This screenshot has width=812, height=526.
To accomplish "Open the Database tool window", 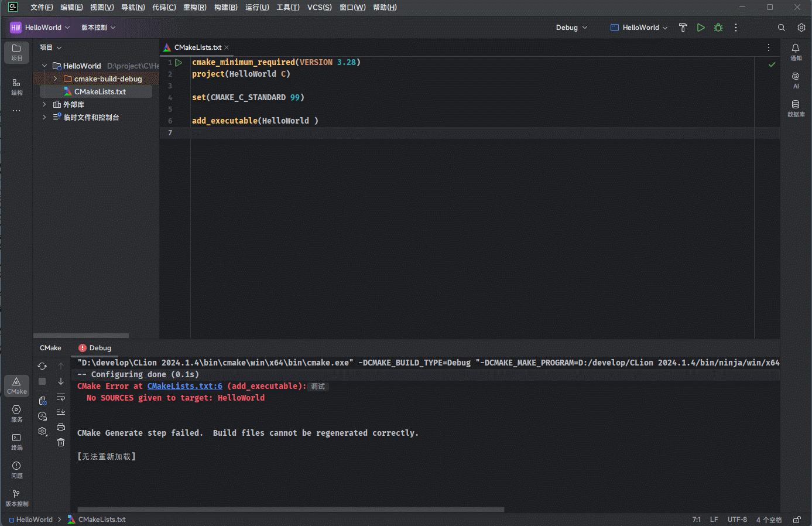I will (x=796, y=108).
